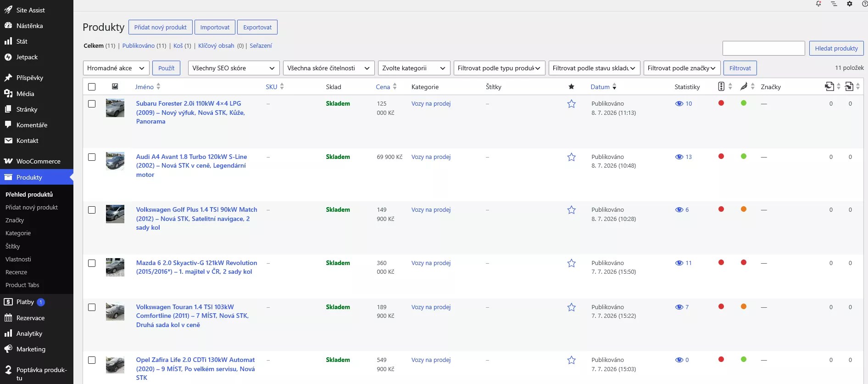Click the Filtrovat button
Viewport: 868px width, 384px height.
740,68
